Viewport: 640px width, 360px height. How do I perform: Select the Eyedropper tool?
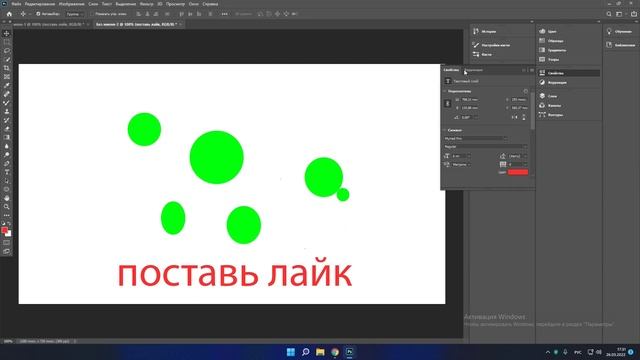(x=7, y=85)
